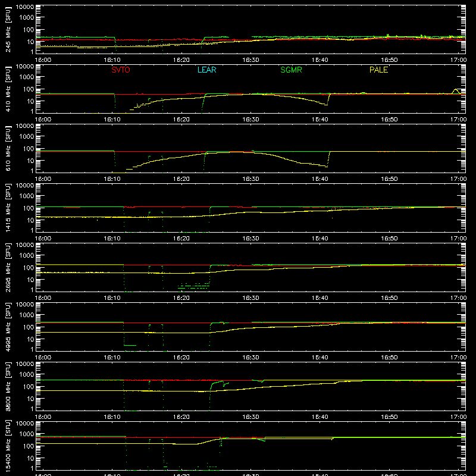Click the 17:00 tick under the 4995 MHz panel
Image resolution: width=476 pixels, height=476 pixels.
458,358
